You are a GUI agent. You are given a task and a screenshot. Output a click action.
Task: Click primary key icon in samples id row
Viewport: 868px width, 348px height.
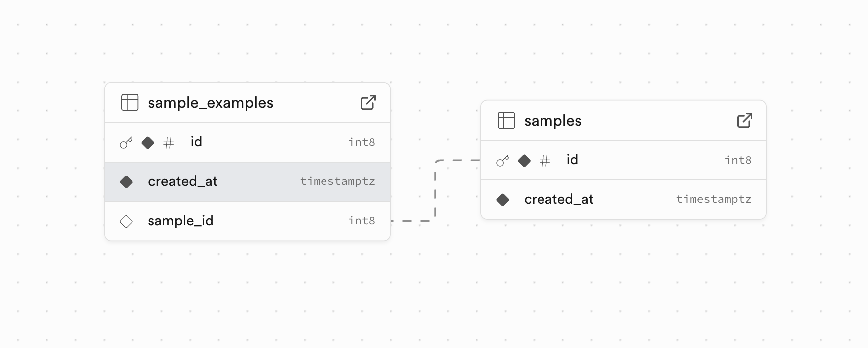[503, 161]
